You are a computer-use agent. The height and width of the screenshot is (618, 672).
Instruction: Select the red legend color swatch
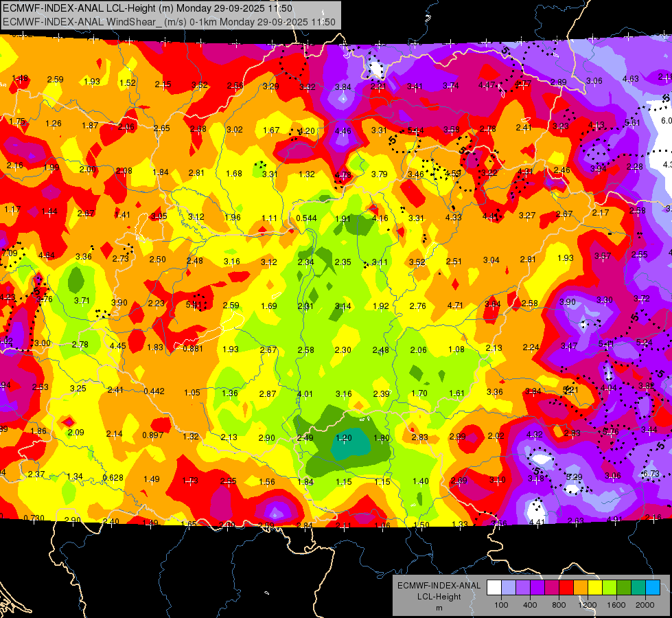coord(566,587)
